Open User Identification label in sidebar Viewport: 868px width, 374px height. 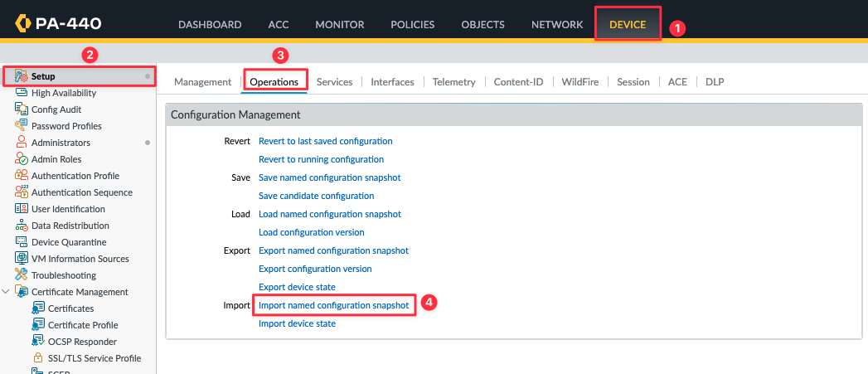tap(68, 210)
